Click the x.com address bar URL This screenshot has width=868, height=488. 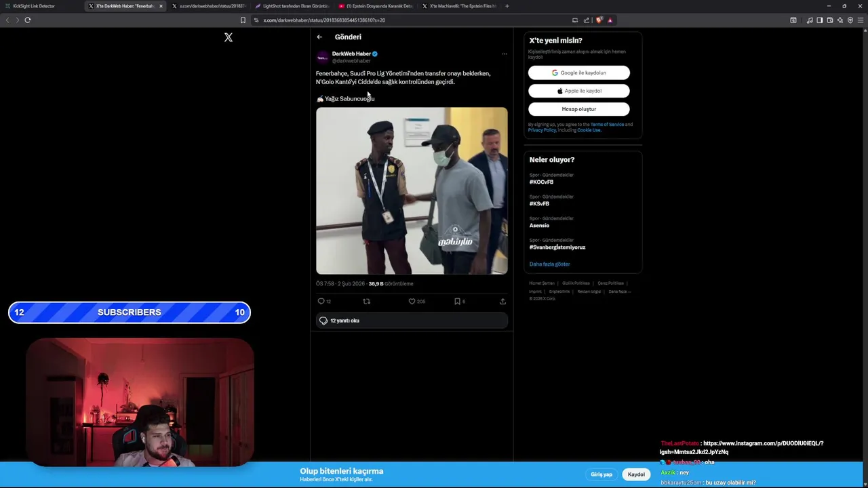(324, 20)
